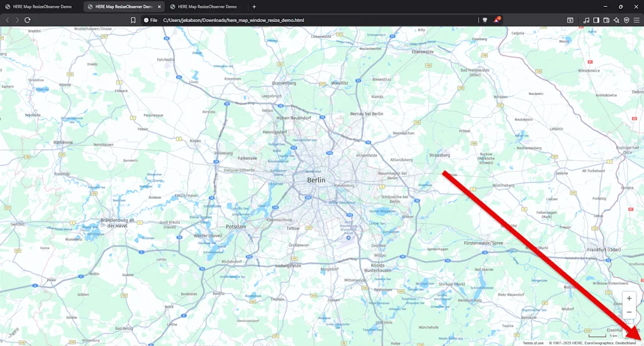The width and height of the screenshot is (644, 346).
Task: Open a new browser tab
Action: pos(254,6)
